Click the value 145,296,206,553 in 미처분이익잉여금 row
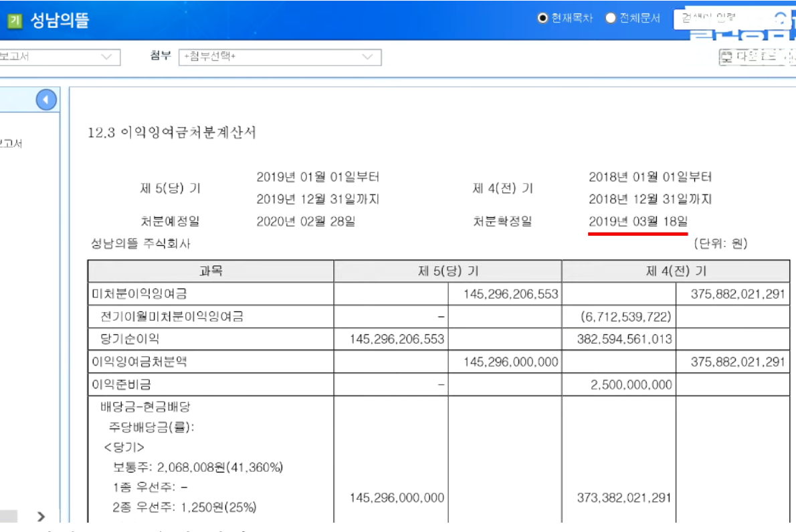The width and height of the screenshot is (796, 532). pyautogui.click(x=510, y=294)
